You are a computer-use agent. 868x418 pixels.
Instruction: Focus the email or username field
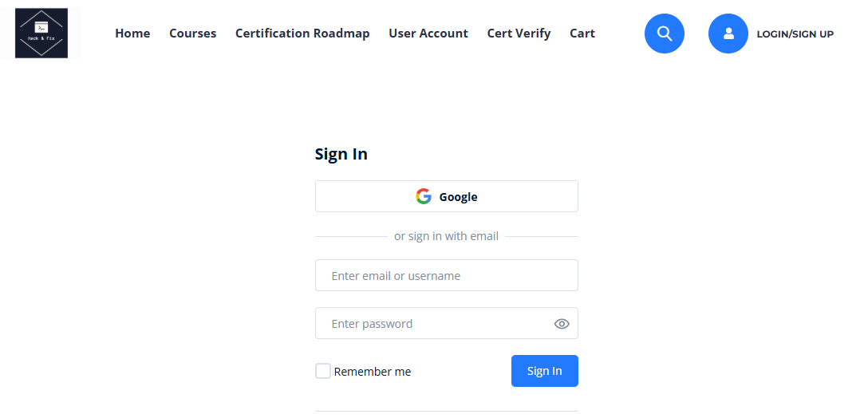pos(447,276)
